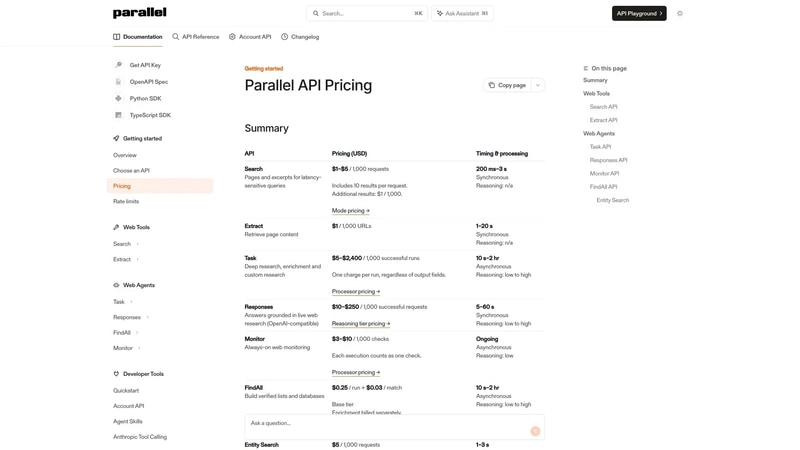Click the parallel logo
The width and height of the screenshot is (800, 450).
click(x=139, y=13)
